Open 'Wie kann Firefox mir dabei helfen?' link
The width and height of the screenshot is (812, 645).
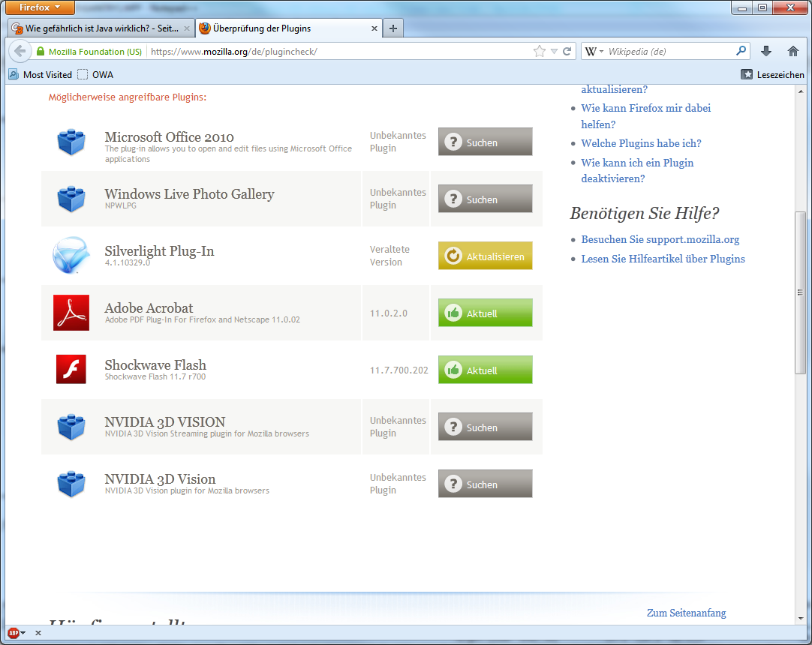tap(645, 116)
